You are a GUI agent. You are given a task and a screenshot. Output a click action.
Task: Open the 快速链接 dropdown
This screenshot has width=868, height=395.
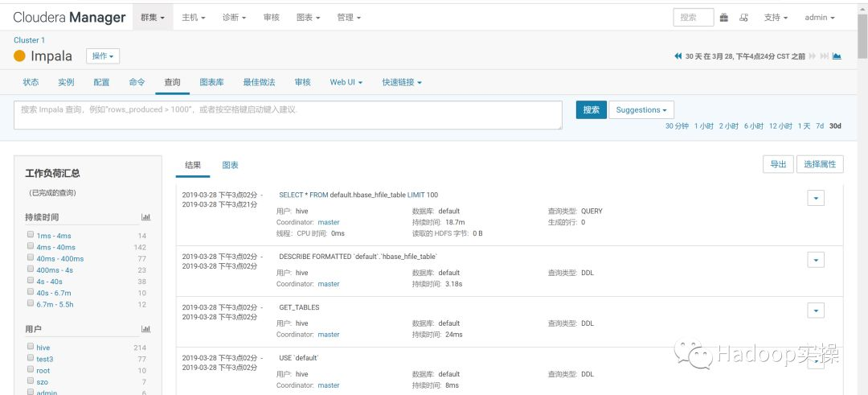pos(402,82)
